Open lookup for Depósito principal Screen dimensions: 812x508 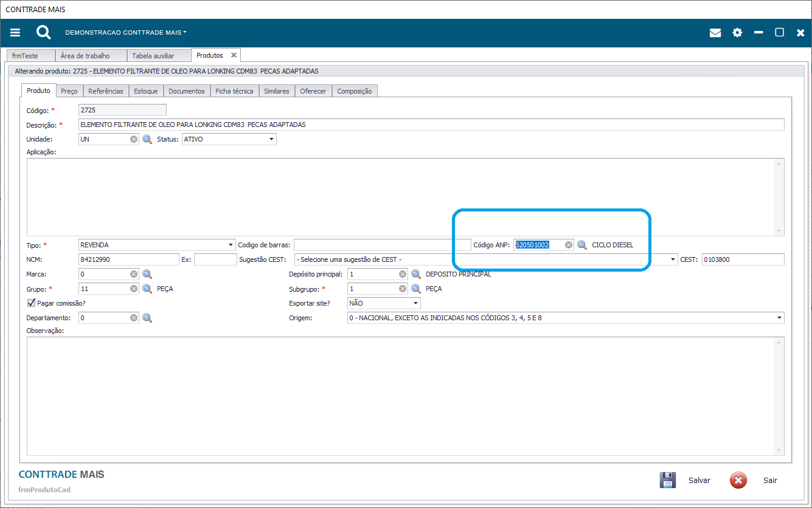click(416, 274)
